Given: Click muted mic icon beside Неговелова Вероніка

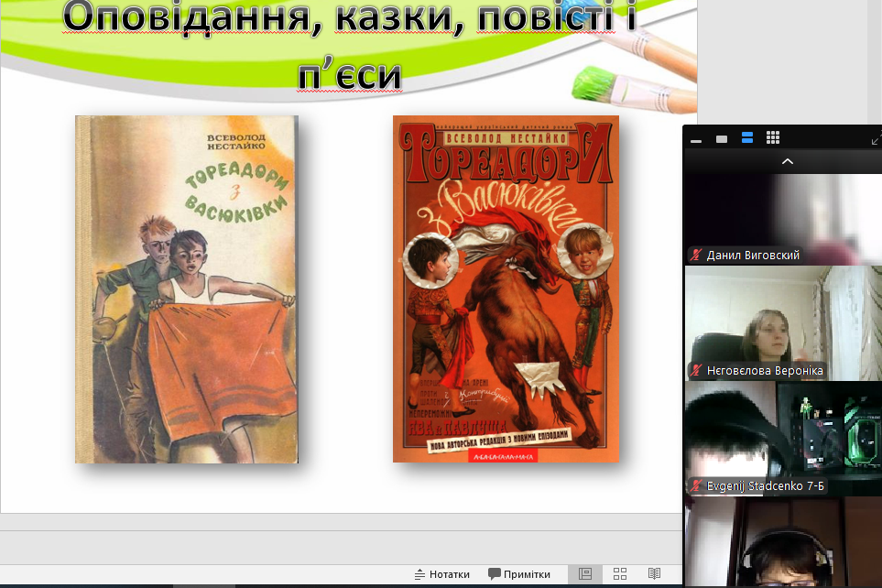Looking at the screenshot, I should pyautogui.click(x=696, y=370).
